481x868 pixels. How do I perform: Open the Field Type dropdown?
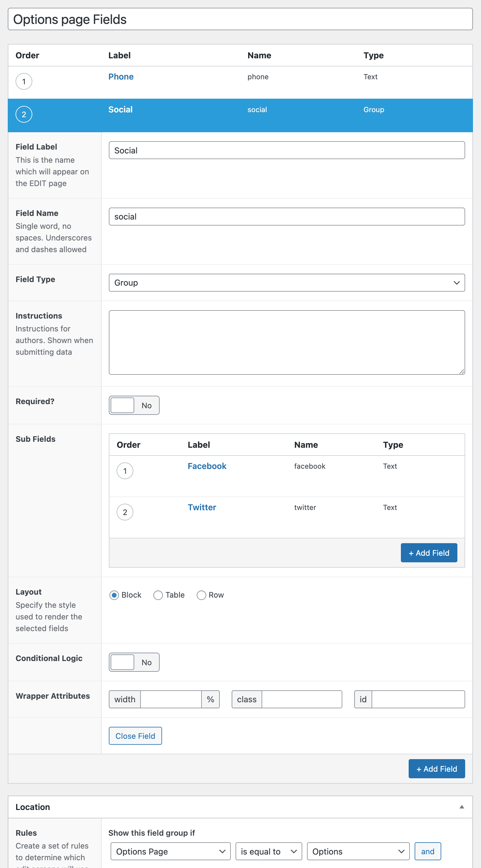287,283
